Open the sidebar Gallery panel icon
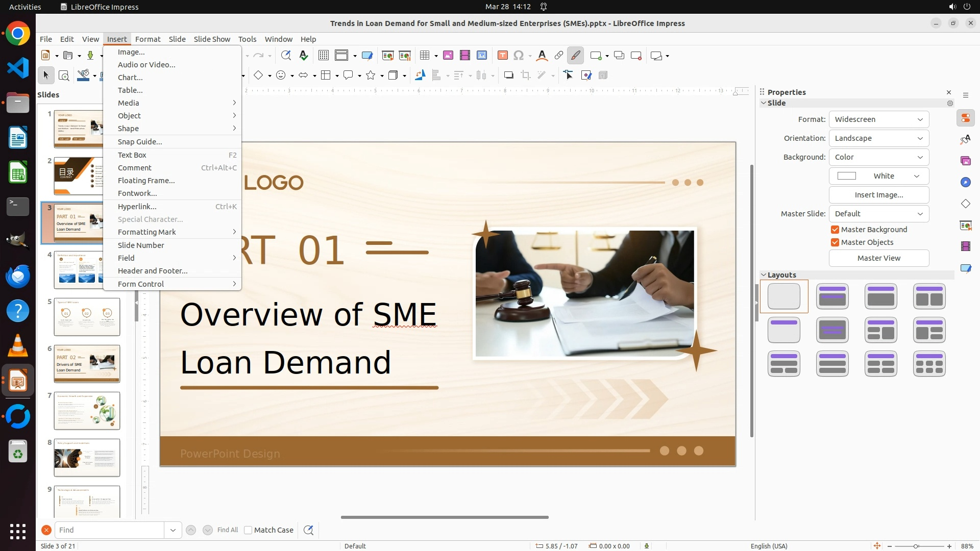This screenshot has width=980, height=551. tap(965, 161)
